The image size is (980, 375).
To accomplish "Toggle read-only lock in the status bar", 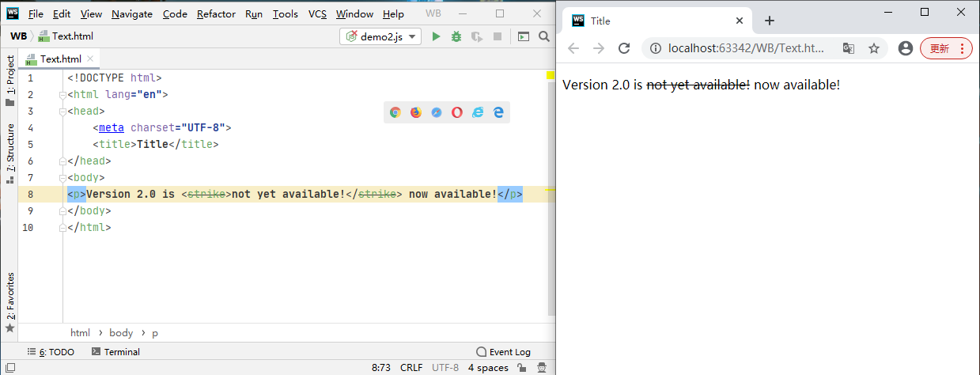I will [x=522, y=368].
